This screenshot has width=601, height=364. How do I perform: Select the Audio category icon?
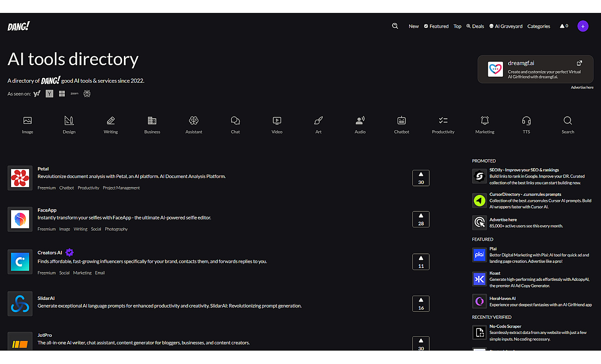coord(360,121)
